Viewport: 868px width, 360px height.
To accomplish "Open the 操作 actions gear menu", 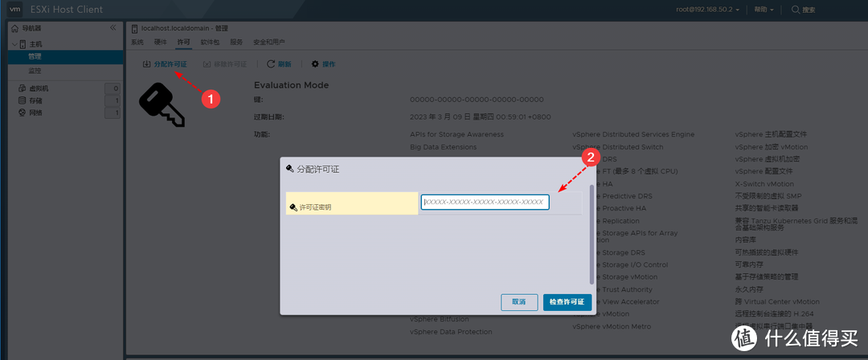I will [323, 64].
